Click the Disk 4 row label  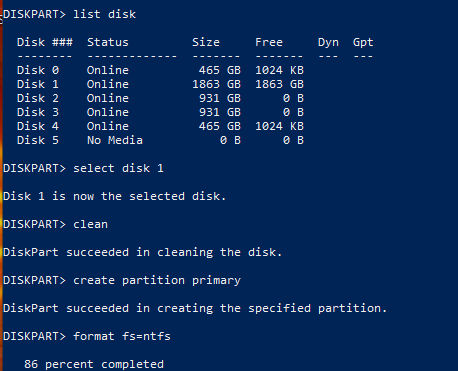point(38,126)
